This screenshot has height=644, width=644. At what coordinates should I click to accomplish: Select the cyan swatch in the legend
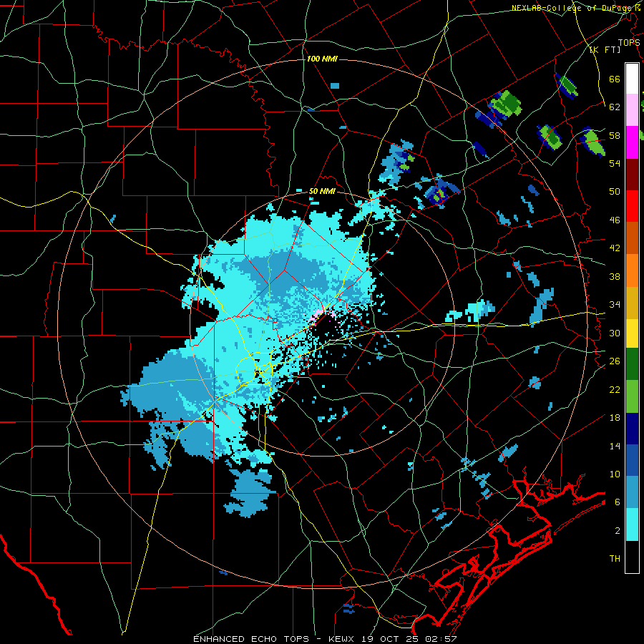[632, 525]
